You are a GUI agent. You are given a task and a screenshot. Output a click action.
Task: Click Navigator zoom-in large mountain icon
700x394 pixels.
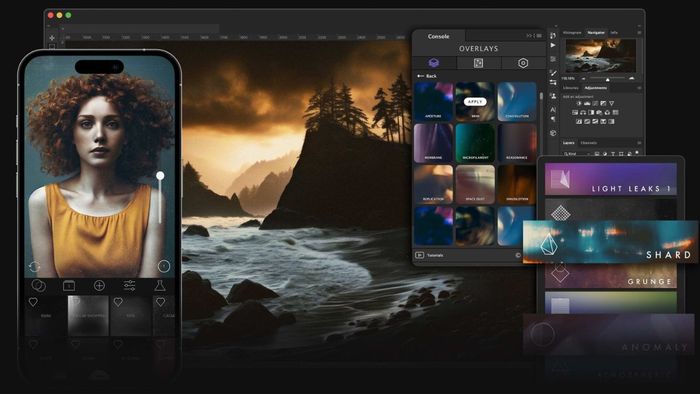pyautogui.click(x=632, y=79)
